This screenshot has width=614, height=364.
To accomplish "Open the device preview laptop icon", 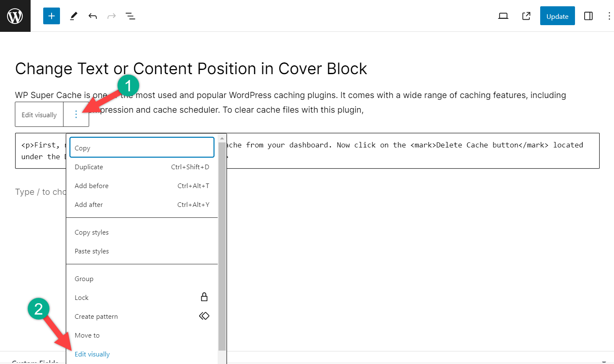I will pos(503,16).
